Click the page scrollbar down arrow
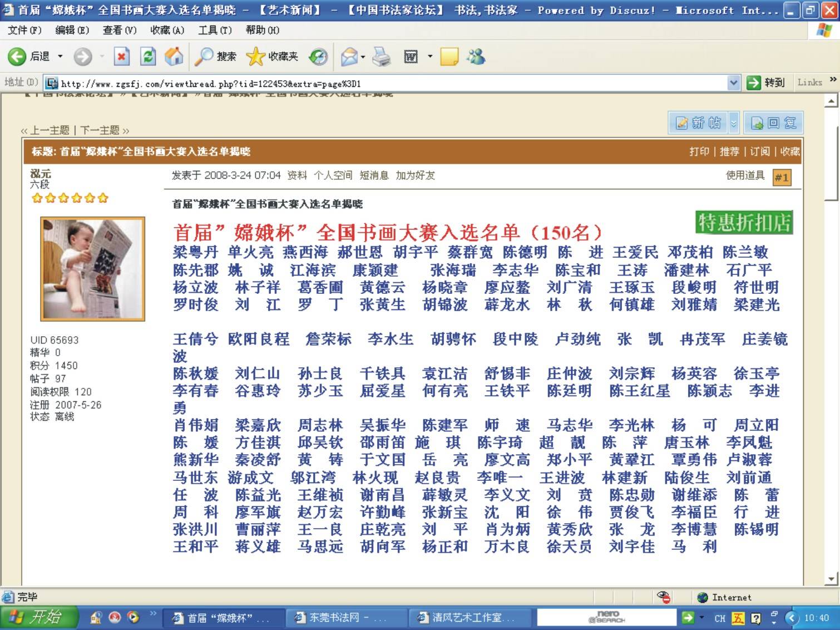 pyautogui.click(x=831, y=579)
